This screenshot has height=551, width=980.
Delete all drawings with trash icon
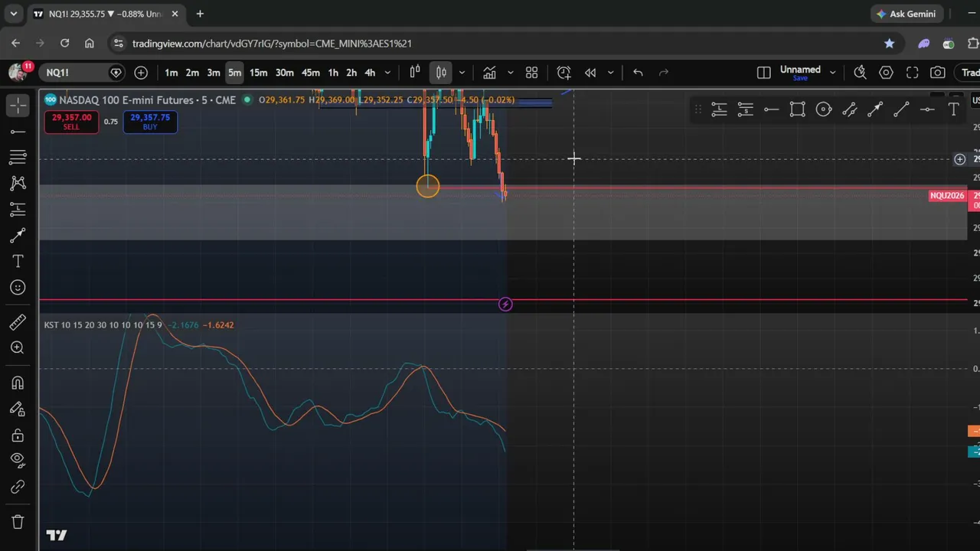(x=18, y=523)
